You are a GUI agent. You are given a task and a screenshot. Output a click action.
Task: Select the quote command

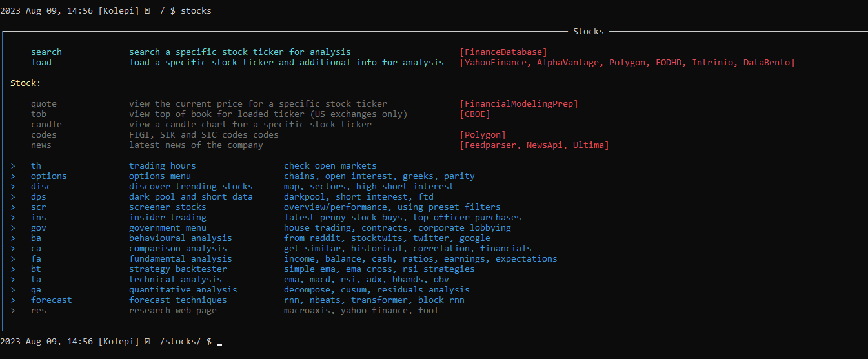click(x=44, y=104)
